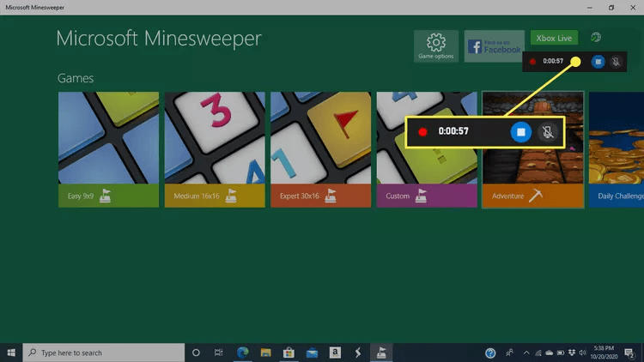Open Task View on the taskbar
The image size is (644, 362).
[x=219, y=353]
